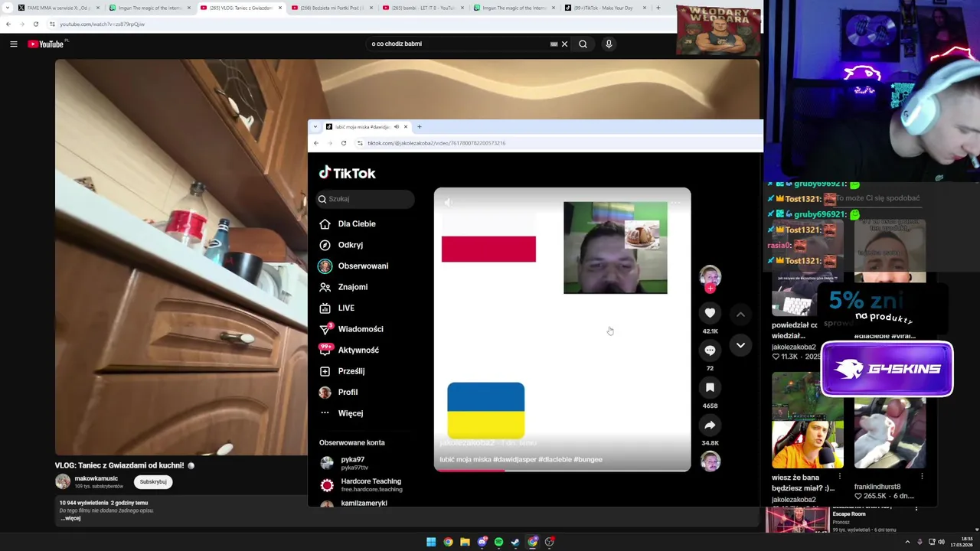Clear the YouTube search query with X
The width and height of the screenshot is (980, 551).
565,44
